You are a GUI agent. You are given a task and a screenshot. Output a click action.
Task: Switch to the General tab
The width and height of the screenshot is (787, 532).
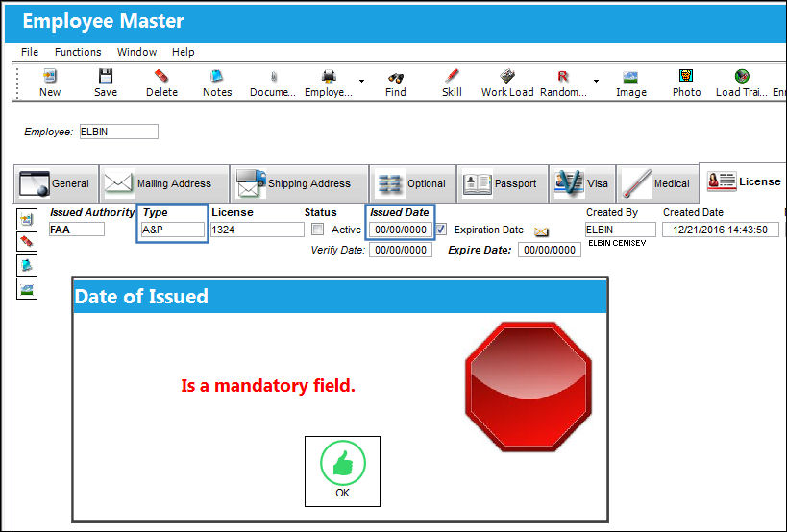click(56, 183)
